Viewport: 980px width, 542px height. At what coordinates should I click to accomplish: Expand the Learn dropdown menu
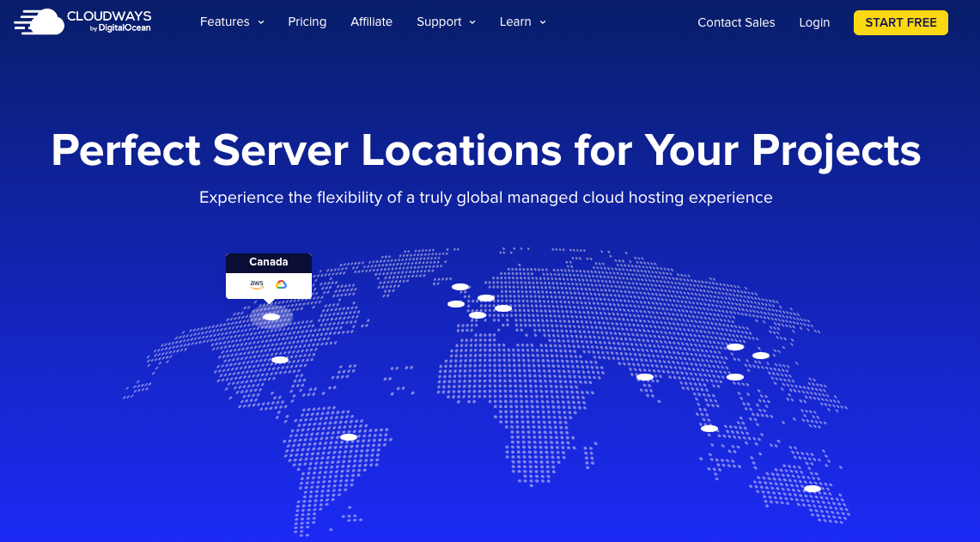[523, 21]
